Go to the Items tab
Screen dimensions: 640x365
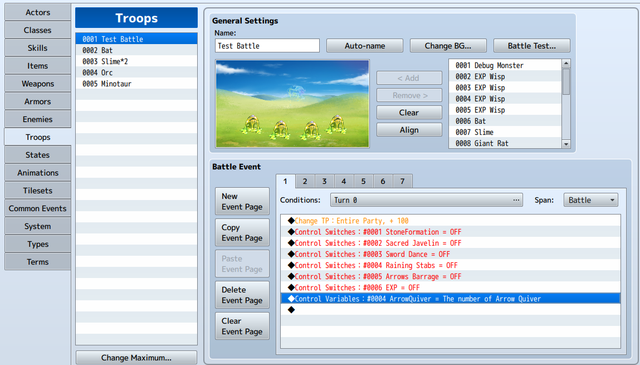38,66
